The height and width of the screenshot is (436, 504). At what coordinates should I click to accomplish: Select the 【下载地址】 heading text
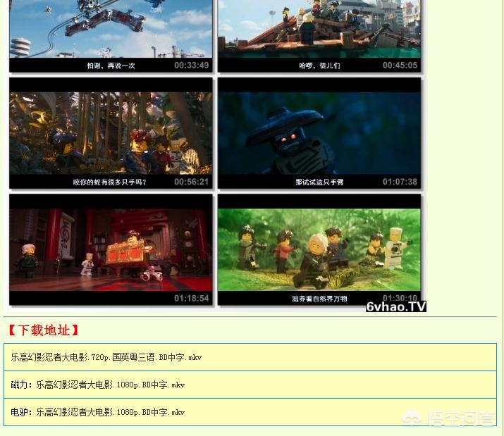click(44, 330)
